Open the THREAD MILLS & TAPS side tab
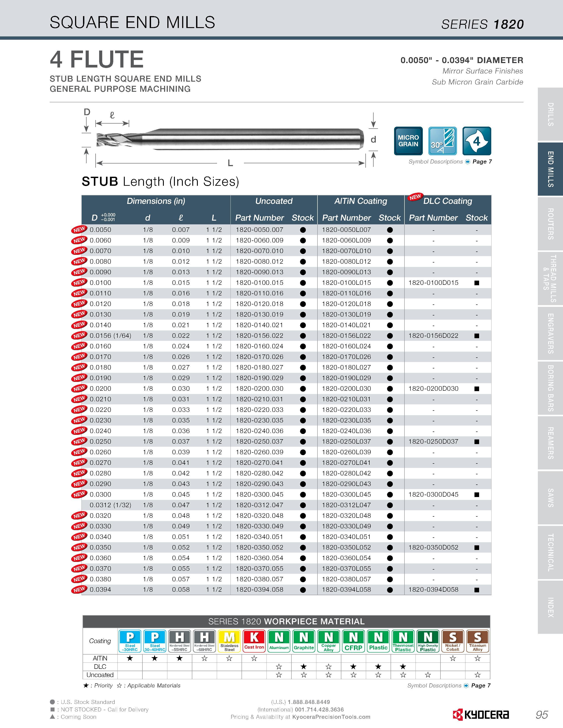The width and height of the screenshot is (563, 728). pos(550,279)
